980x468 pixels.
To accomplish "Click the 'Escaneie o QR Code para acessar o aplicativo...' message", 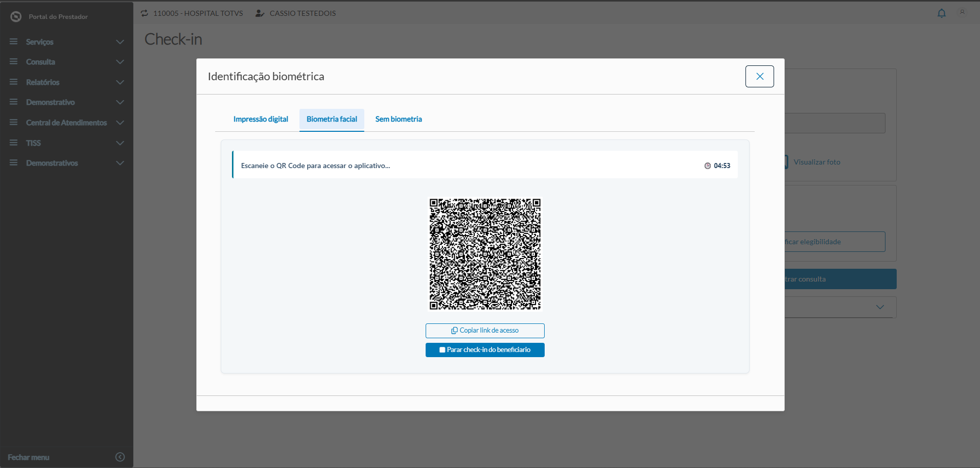I will pyautogui.click(x=315, y=166).
